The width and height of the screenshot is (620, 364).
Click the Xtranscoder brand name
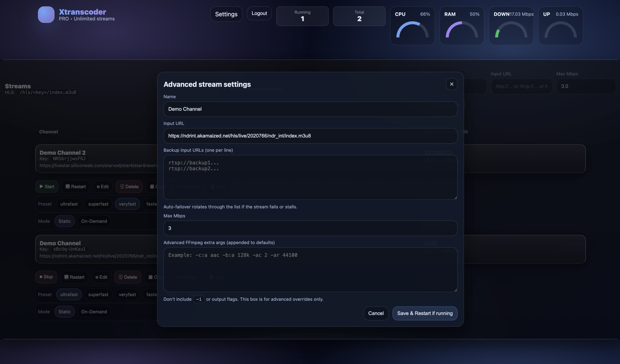coord(82,12)
